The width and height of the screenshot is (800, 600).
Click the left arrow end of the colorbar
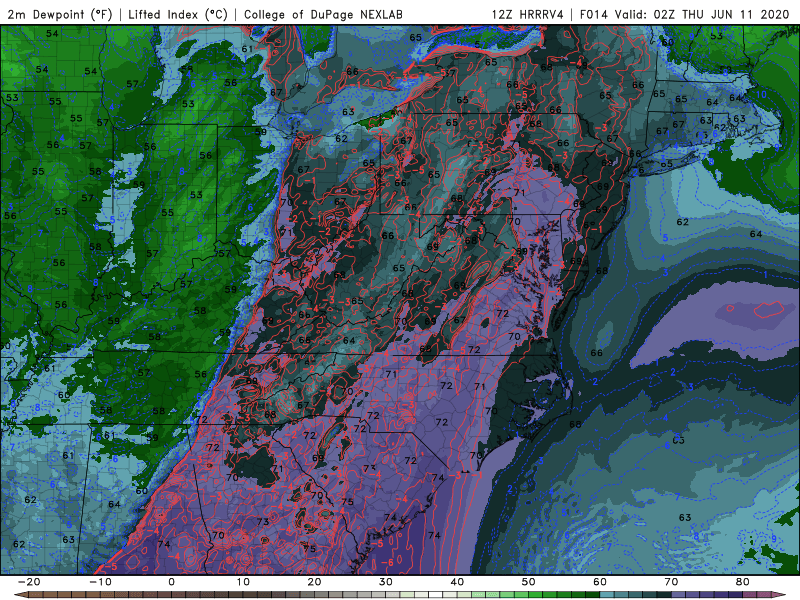(x=20, y=595)
